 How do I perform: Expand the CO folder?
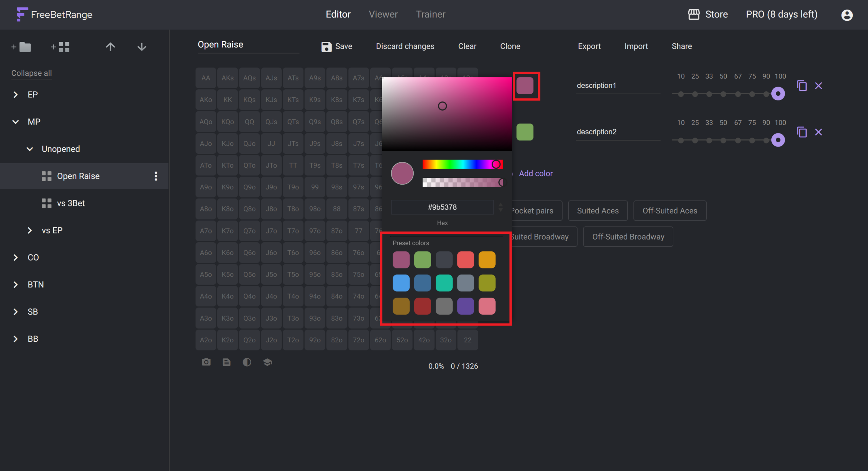coord(16,258)
